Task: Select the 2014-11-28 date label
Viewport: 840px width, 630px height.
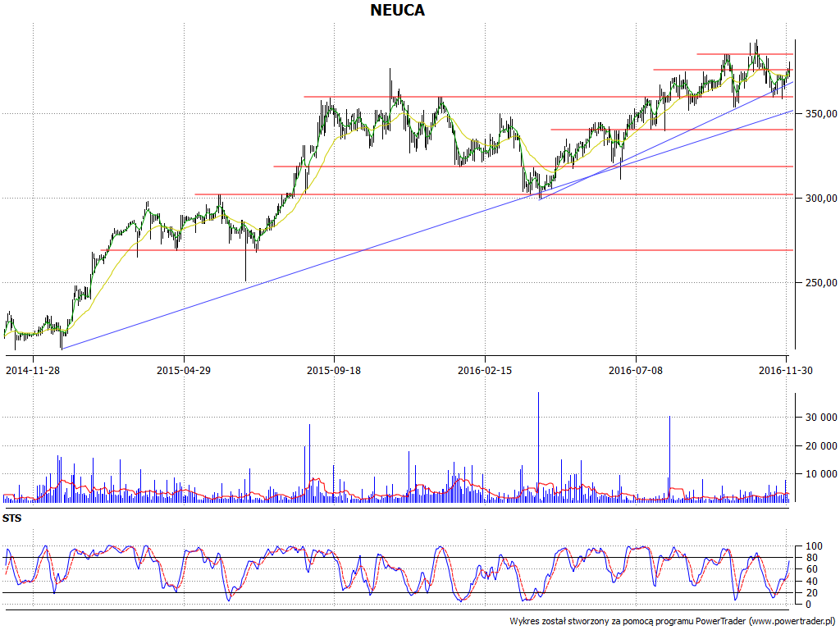Action: click(x=33, y=371)
